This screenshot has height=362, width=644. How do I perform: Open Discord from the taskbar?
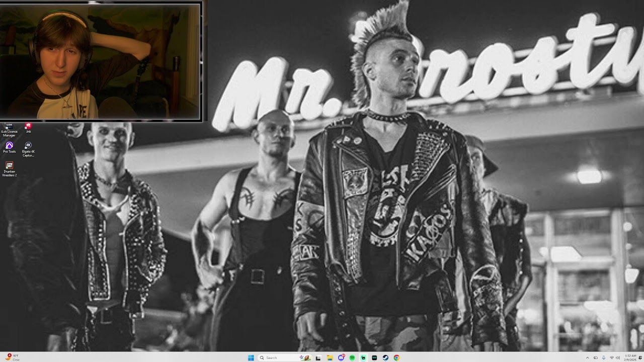pos(341,357)
